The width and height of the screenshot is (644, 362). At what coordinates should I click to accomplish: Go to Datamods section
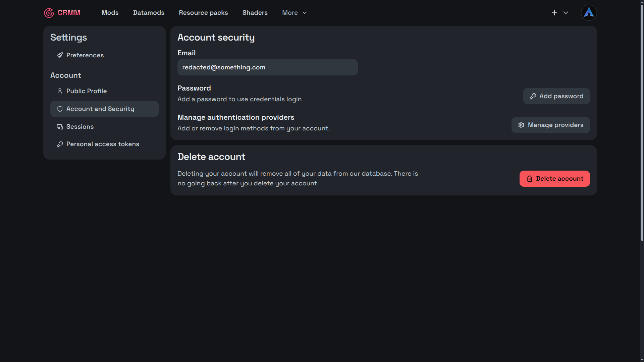(149, 13)
